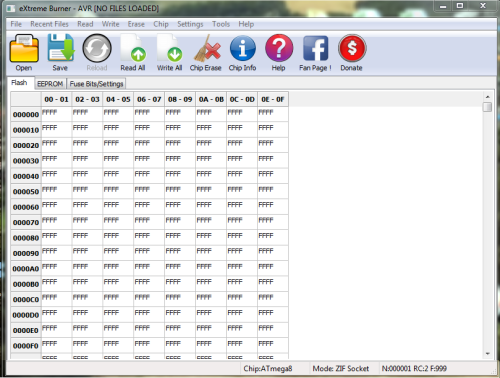Select the 08 - 09 column header
Screen dimensions: 500x378
[180, 99]
